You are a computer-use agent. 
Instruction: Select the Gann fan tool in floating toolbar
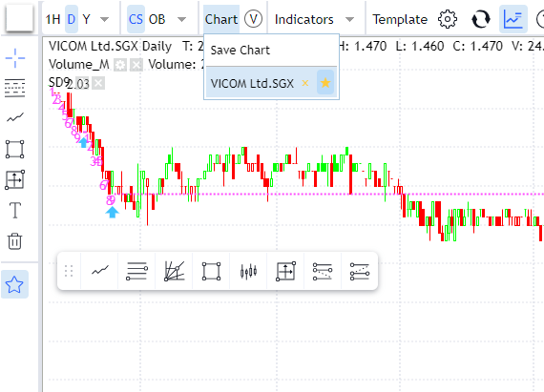pos(174,271)
